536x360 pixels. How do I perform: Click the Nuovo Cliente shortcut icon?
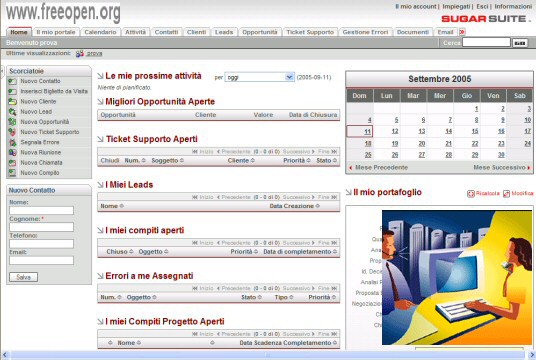tap(12, 102)
